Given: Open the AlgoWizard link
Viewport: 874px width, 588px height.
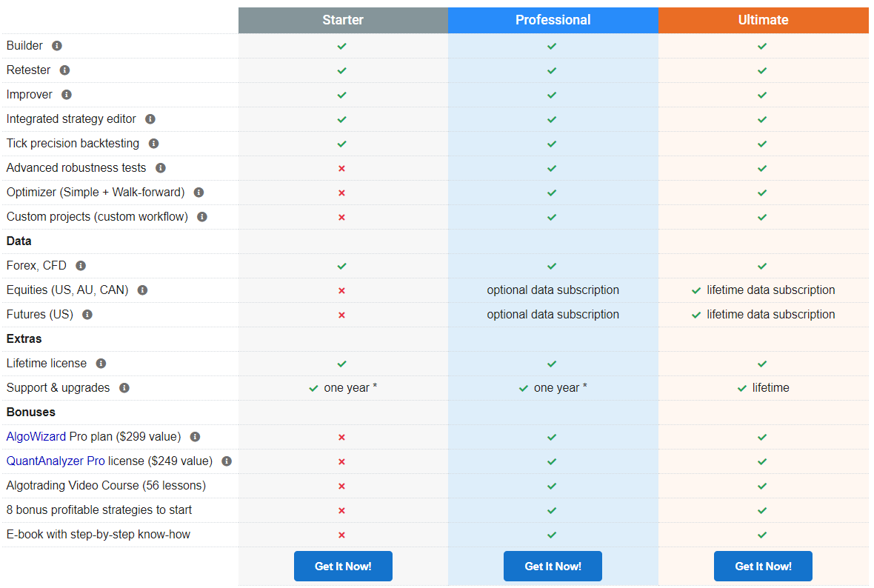Looking at the screenshot, I should coord(36,437).
